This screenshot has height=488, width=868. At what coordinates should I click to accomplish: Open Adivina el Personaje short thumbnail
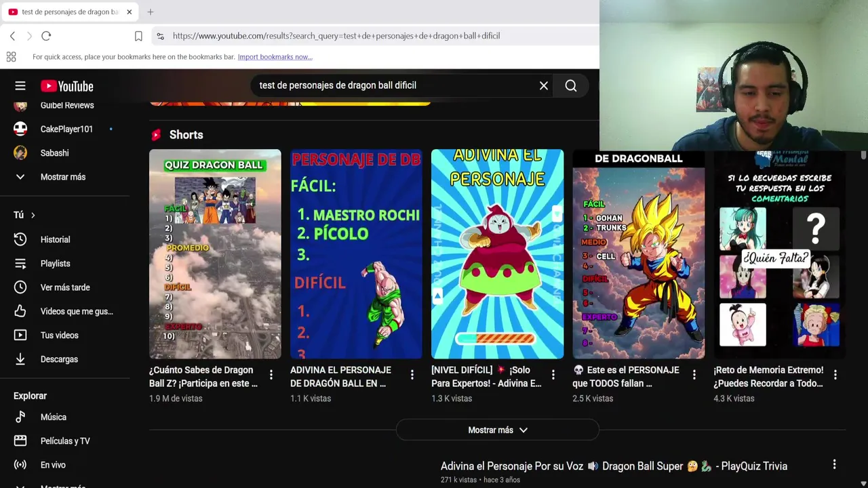[497, 254]
